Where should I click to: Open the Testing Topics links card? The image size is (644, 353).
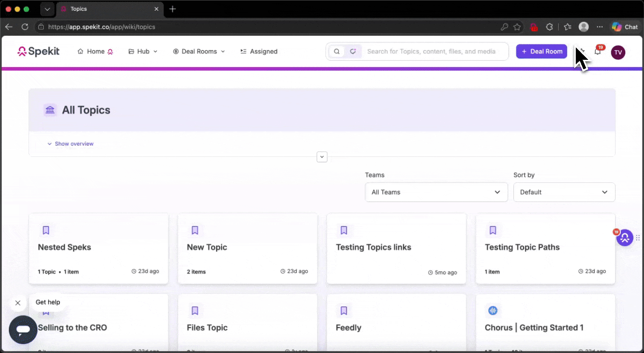coord(396,248)
